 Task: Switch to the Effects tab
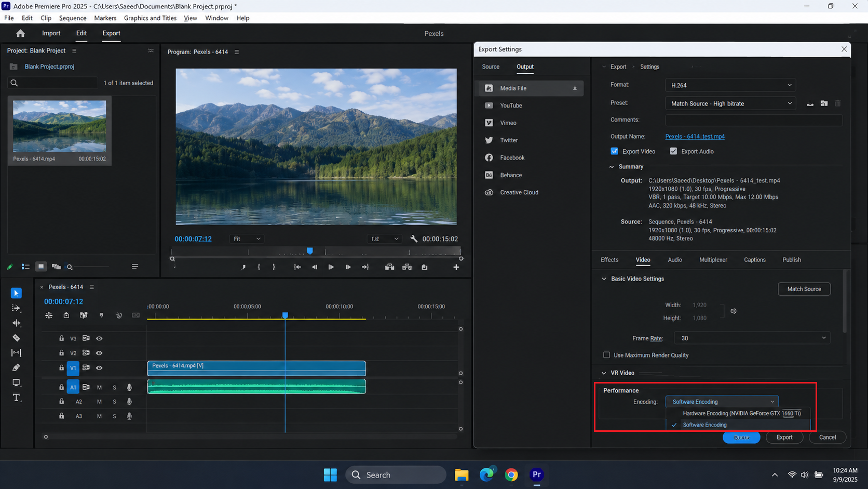609,260
